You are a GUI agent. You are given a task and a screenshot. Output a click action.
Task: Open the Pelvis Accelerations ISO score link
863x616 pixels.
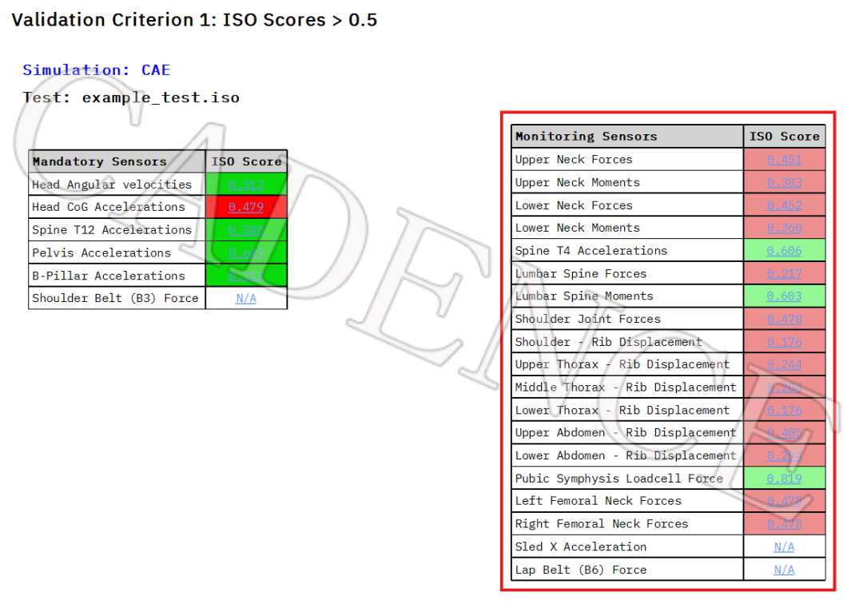tap(245, 252)
